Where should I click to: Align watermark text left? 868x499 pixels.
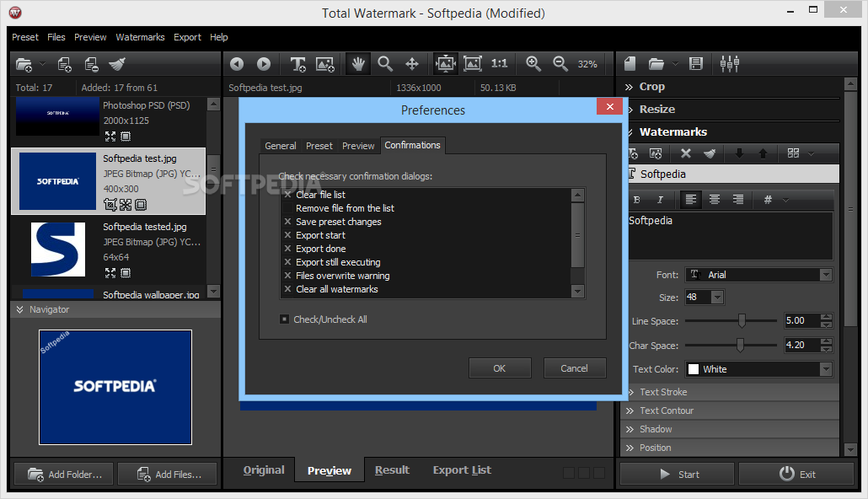point(691,200)
